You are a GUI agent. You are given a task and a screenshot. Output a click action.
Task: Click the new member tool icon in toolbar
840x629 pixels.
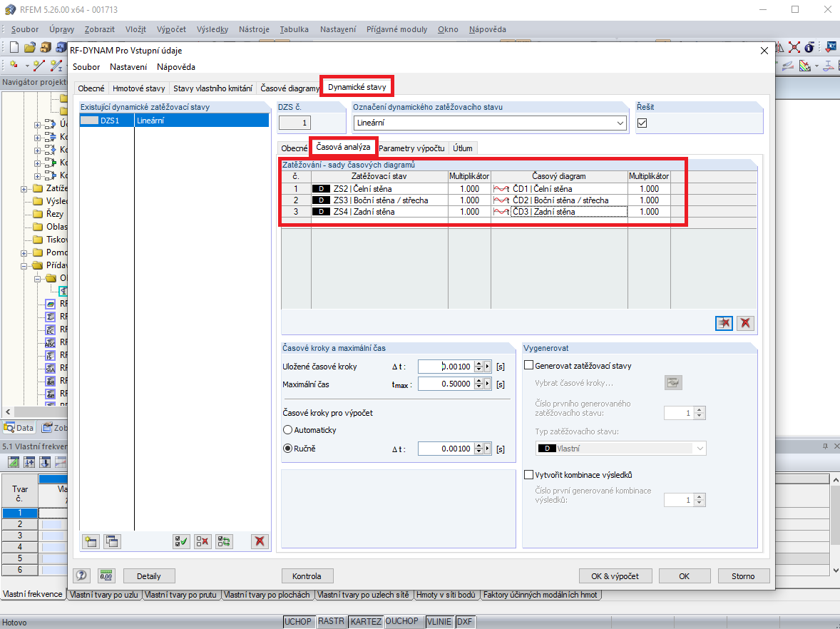tap(56, 66)
